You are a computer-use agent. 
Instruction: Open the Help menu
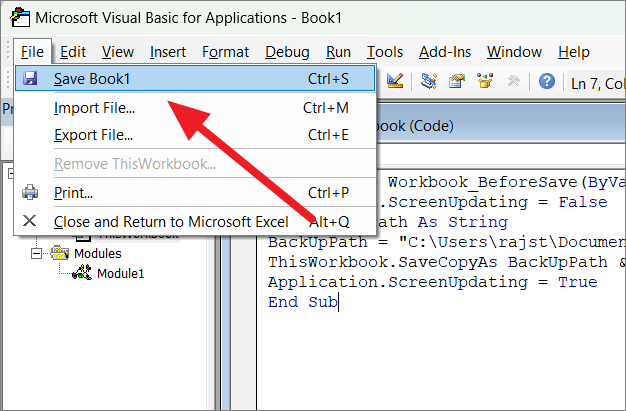(574, 52)
